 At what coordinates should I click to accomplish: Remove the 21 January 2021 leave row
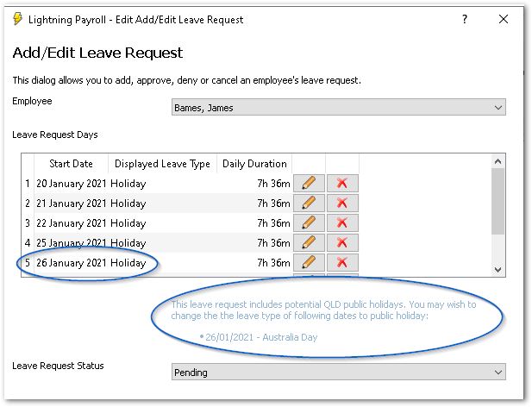click(342, 203)
